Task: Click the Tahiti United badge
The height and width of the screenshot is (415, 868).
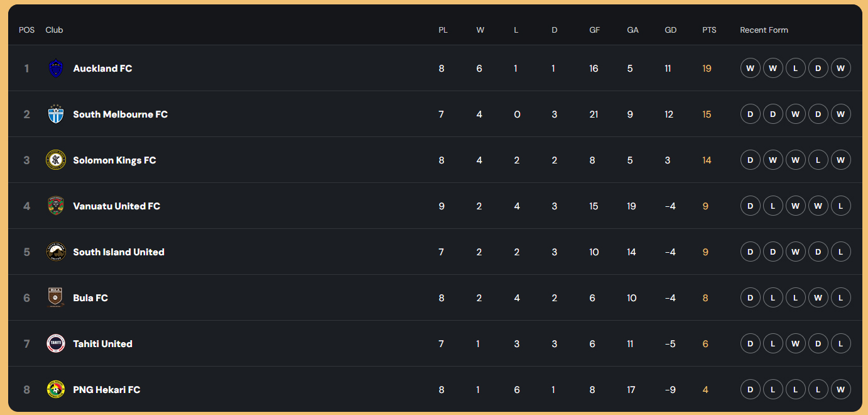Action: (56, 344)
